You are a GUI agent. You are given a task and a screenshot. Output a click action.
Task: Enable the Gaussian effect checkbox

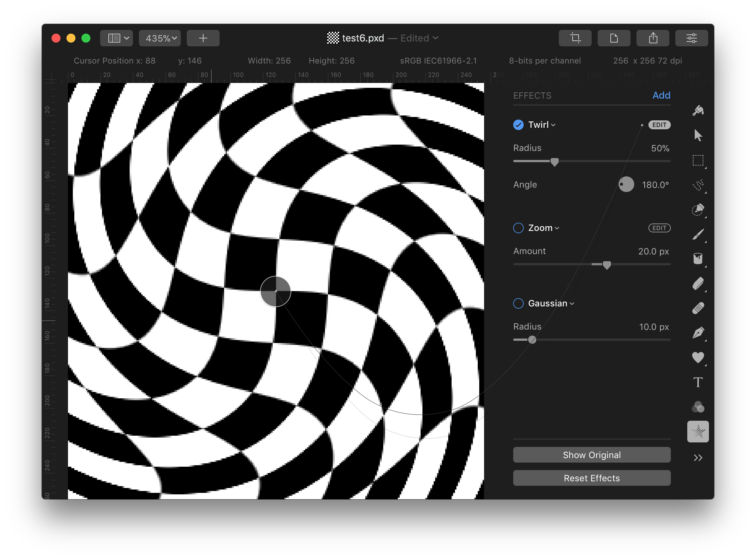[518, 303]
